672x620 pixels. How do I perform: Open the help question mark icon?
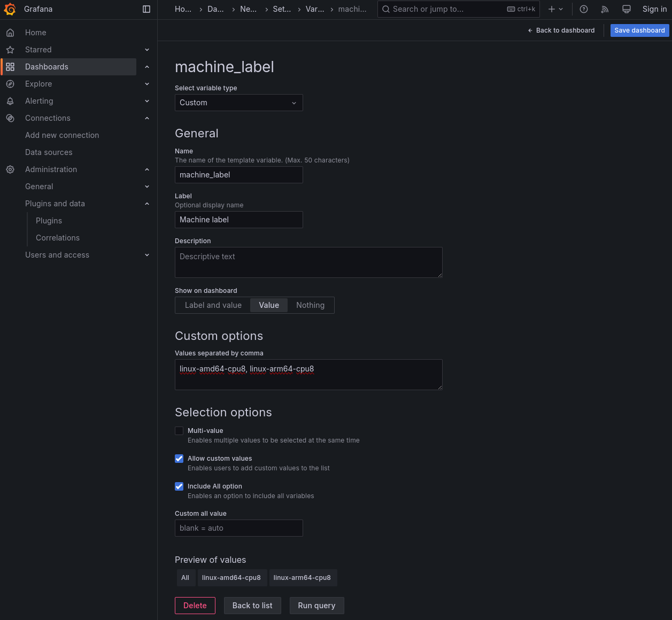(x=584, y=9)
